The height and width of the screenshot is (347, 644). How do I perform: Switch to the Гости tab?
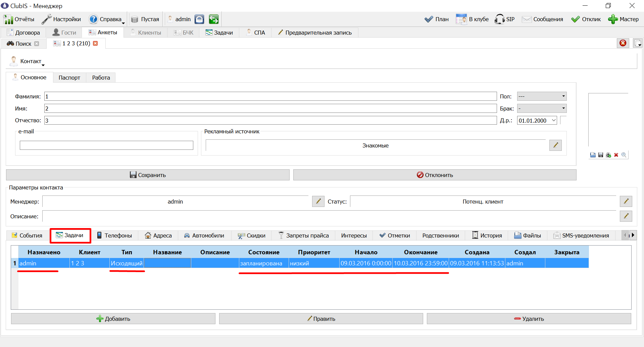pyautogui.click(x=64, y=33)
